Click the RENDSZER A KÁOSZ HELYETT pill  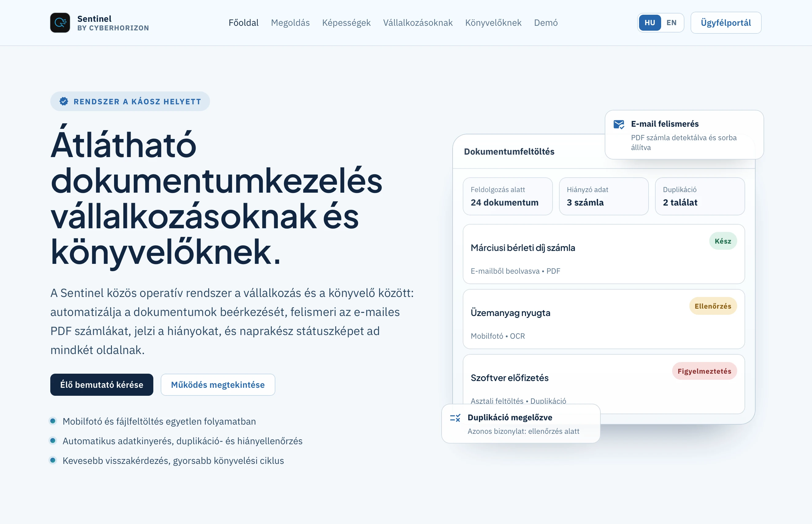(130, 102)
